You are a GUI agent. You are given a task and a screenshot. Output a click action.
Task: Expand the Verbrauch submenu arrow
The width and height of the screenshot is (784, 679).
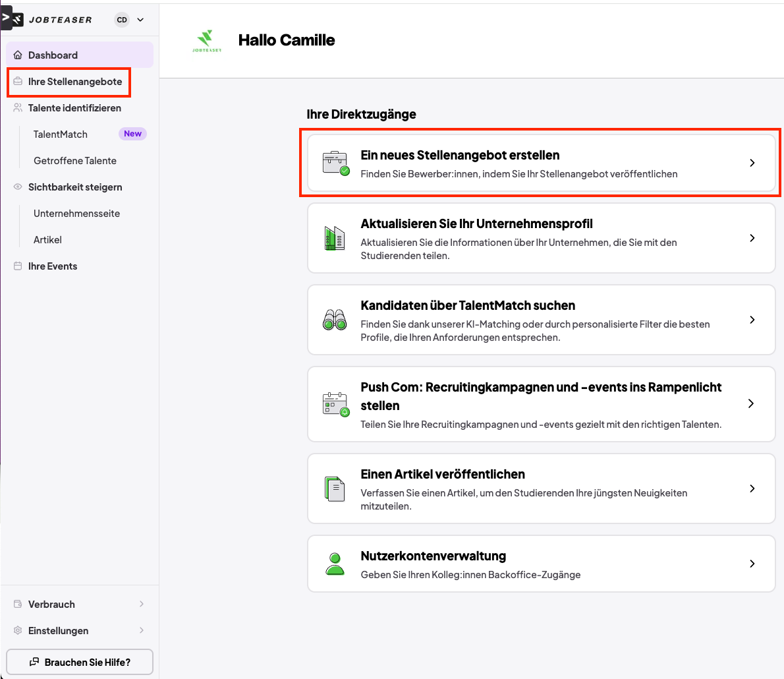tap(142, 604)
